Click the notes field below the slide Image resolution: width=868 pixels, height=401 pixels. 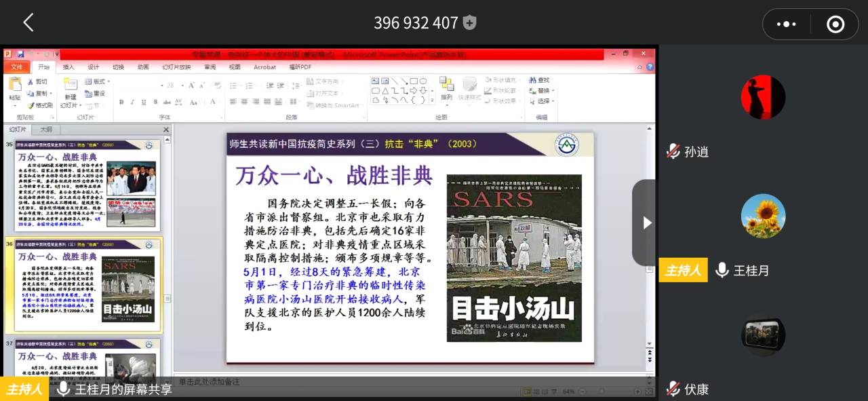click(x=407, y=382)
